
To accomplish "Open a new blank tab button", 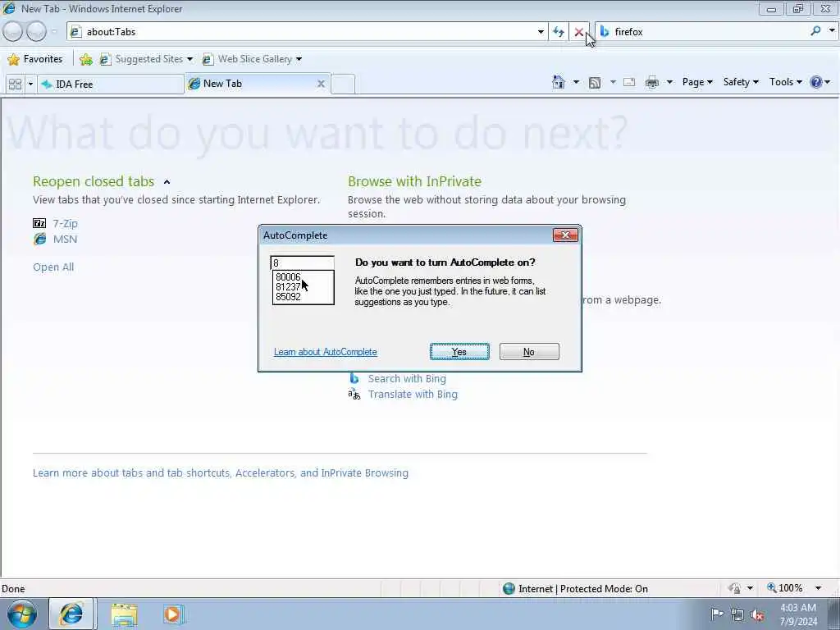I will coord(343,84).
